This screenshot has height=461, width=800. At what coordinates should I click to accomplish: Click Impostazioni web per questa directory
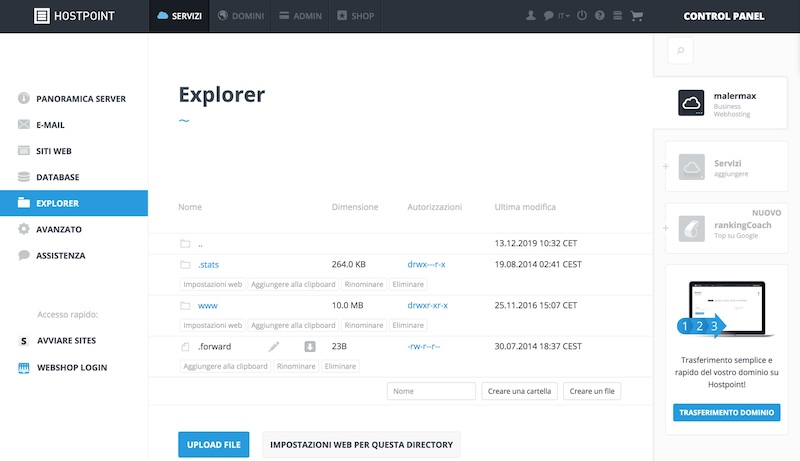[361, 445]
